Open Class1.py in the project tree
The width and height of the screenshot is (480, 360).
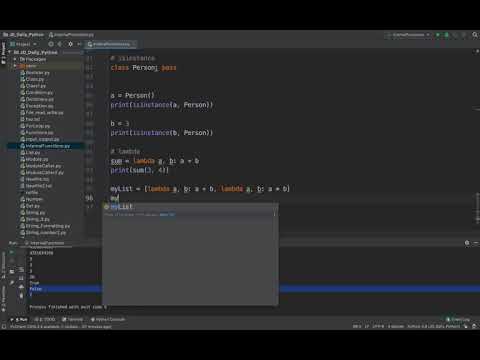[x=33, y=86]
